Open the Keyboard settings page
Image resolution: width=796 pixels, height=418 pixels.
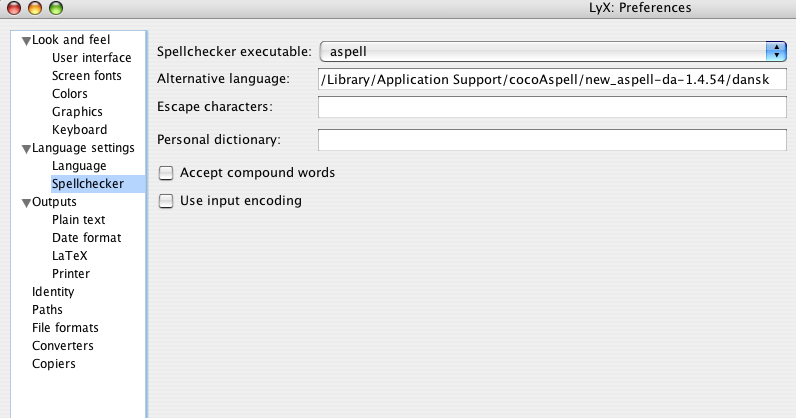tap(79, 130)
